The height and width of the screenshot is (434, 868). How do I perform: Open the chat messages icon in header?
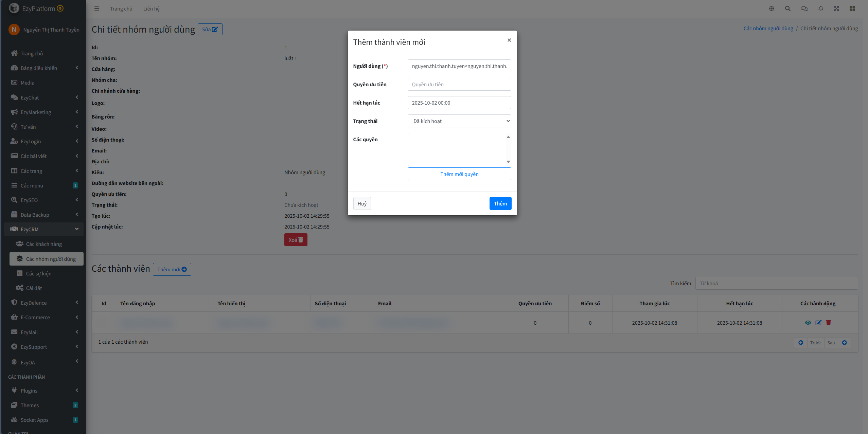tap(804, 8)
